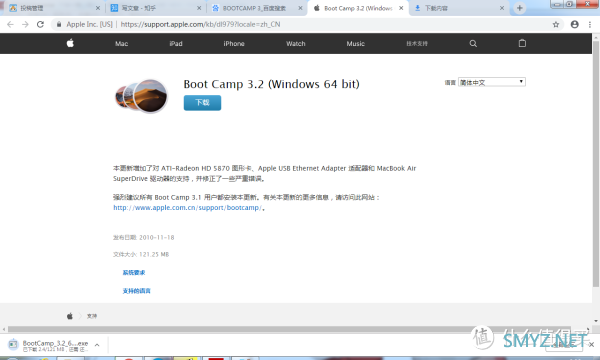Click the horizontal scrollbar left arrow
The height and width of the screenshot is (360, 600).
pyautogui.click(x=4, y=329)
